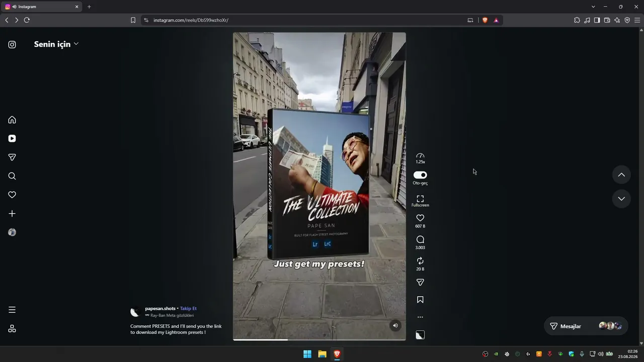Open the Meta apps icon in sidebar
644x362 pixels.
coord(12,329)
